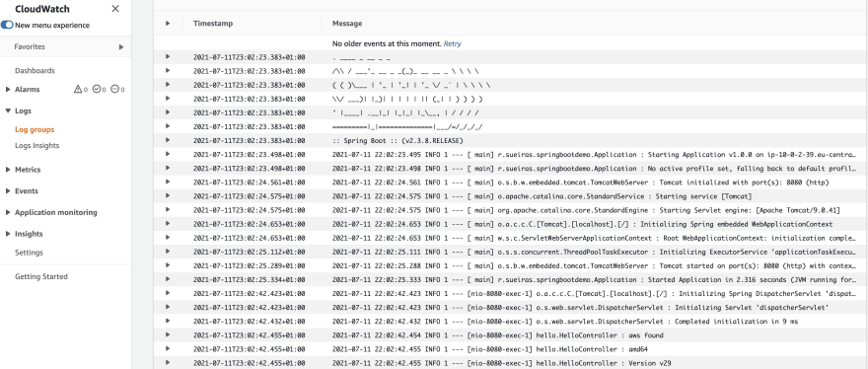
Task: Collapse the Logs section
Action: tap(8, 111)
